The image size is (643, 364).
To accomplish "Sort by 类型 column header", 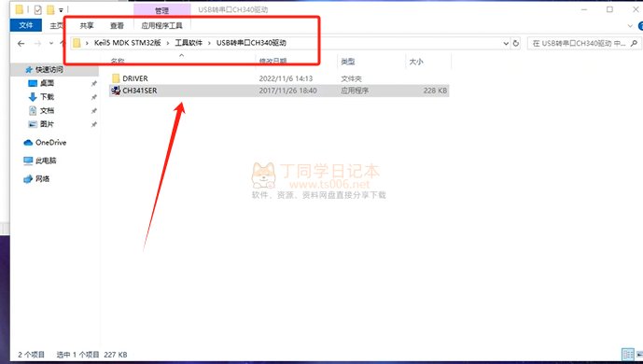I will (x=348, y=62).
